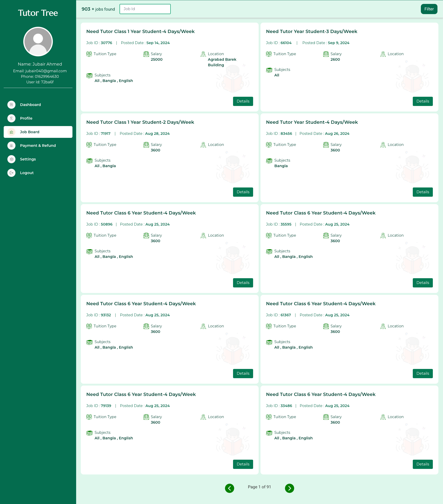Screen dimensions: 443x504
Task: Click the Filter button
Action: 429,9
